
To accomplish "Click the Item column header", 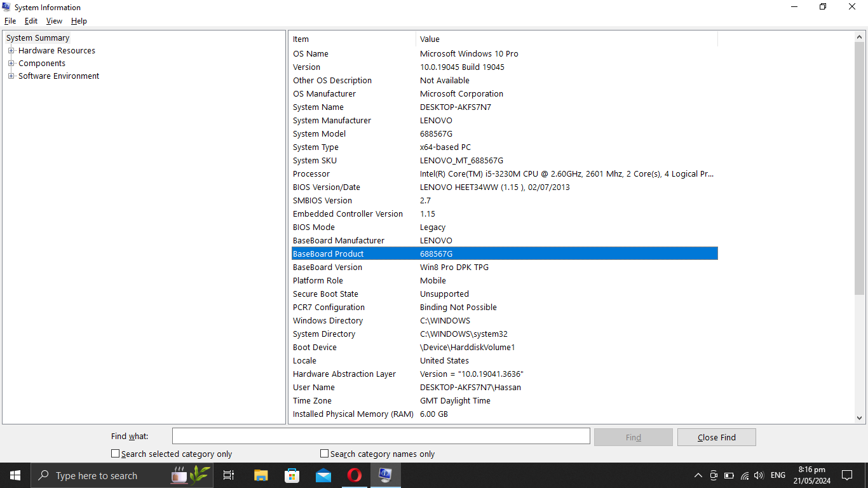I will (353, 39).
